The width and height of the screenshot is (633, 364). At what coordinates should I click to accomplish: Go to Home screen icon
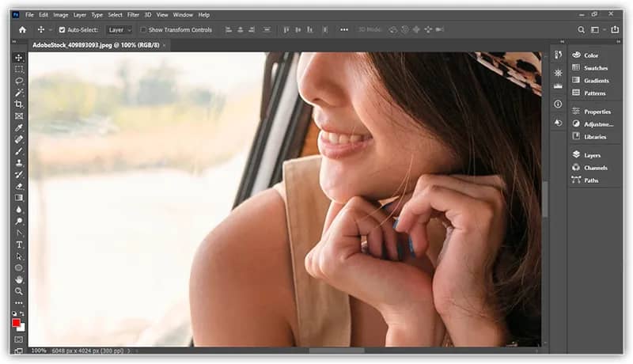click(22, 29)
